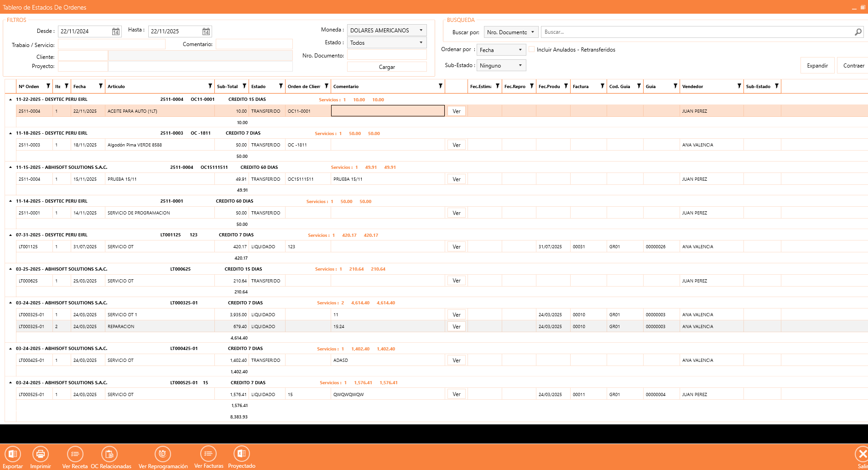Viewport: 868px width, 470px height.
Task: Open Ver Receta from bottom toolbar
Action: click(75, 454)
